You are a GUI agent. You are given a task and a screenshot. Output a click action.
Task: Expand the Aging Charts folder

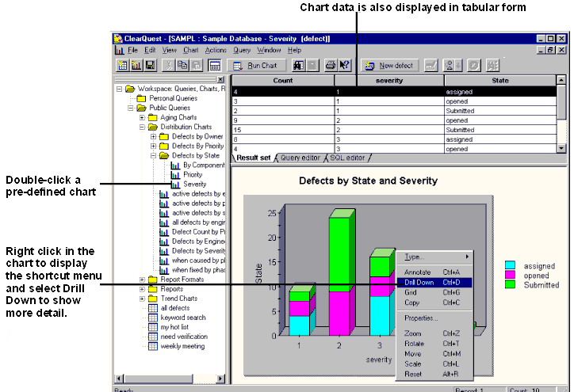[x=143, y=117]
